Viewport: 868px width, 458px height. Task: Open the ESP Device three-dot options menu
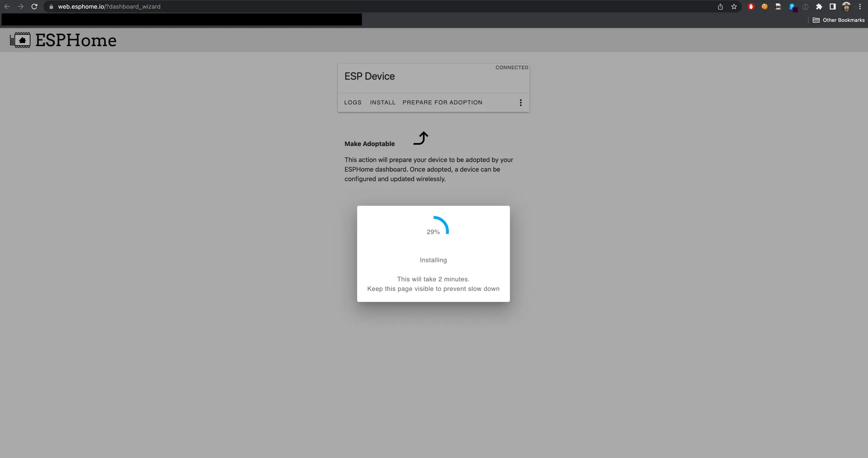pos(520,103)
